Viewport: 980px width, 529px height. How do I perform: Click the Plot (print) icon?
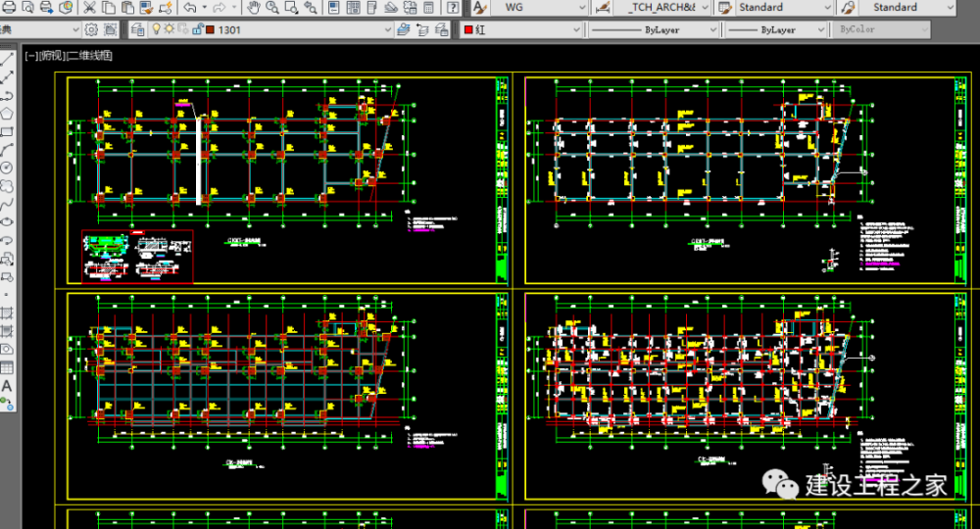point(8,8)
